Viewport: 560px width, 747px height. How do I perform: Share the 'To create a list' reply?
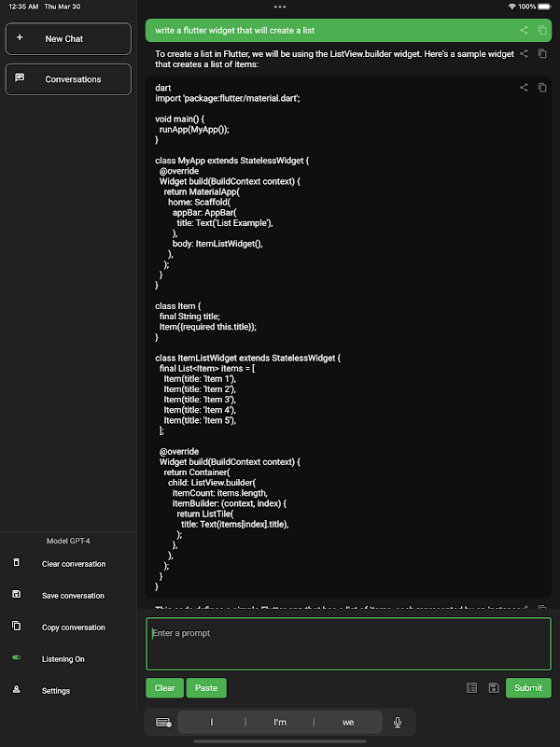click(524, 54)
